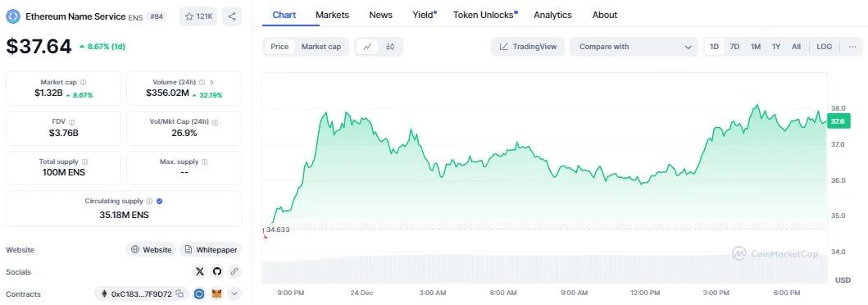Screen dimensions: 868x305
Task: Switch to the Markets tab
Action: click(332, 15)
